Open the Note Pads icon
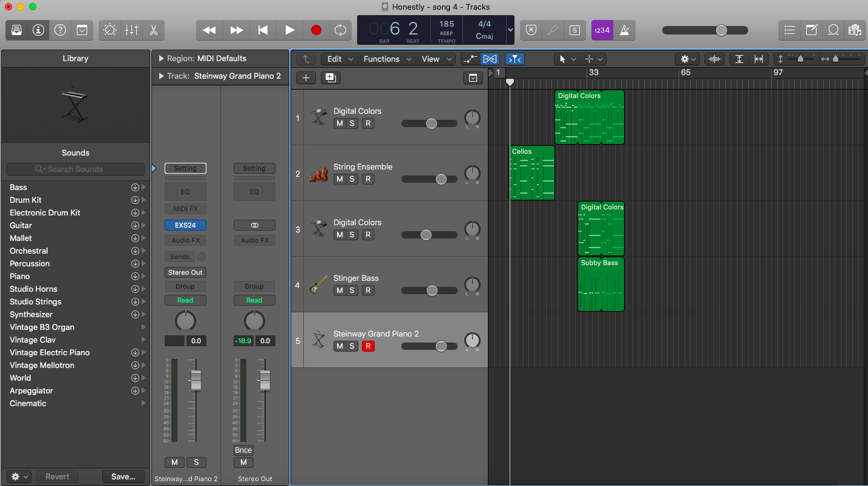Screen dimensions: 868x486 [x=811, y=30]
